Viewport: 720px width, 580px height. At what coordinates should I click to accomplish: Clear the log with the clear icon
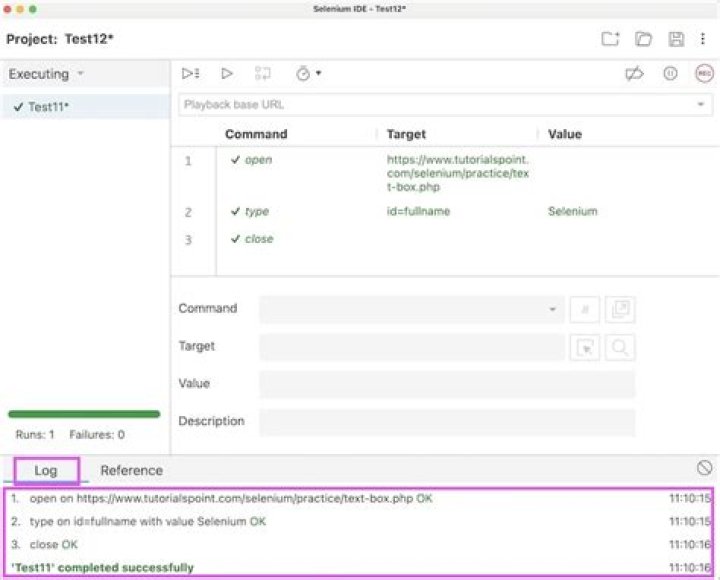(x=704, y=468)
